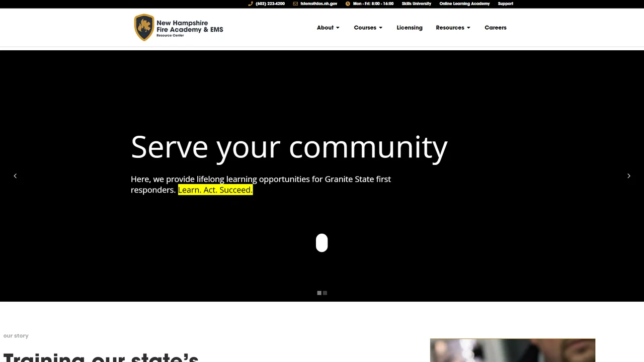Click the highlighted Learn. Act. Succeed. text
This screenshot has height=362, width=644.
pos(215,190)
